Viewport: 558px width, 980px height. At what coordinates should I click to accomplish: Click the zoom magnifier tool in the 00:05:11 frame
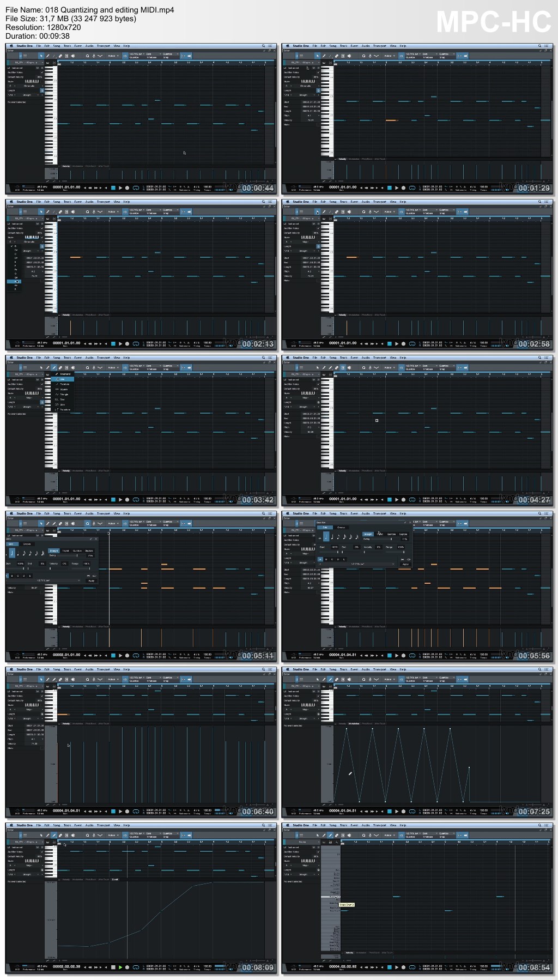pos(87,523)
